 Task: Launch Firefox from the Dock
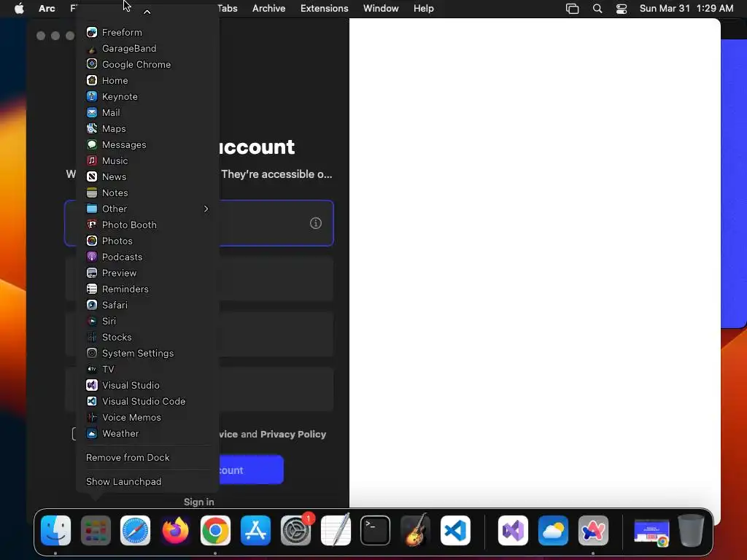[175, 530]
